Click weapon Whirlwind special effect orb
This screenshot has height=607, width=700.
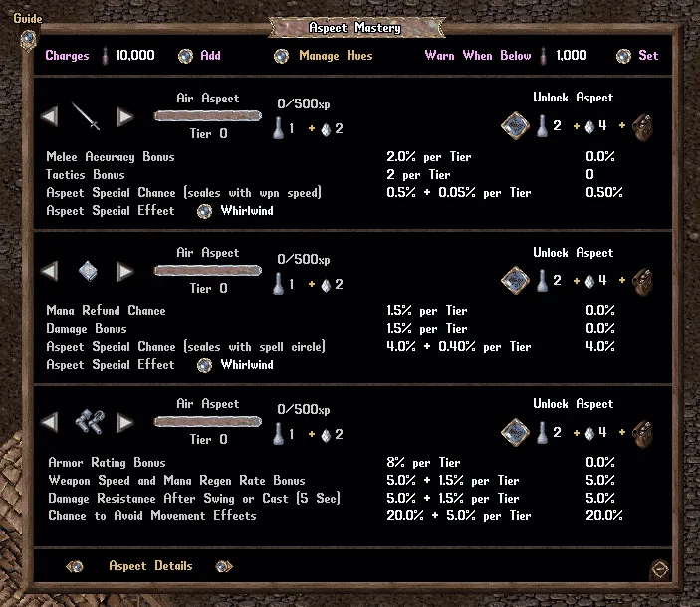tap(204, 211)
